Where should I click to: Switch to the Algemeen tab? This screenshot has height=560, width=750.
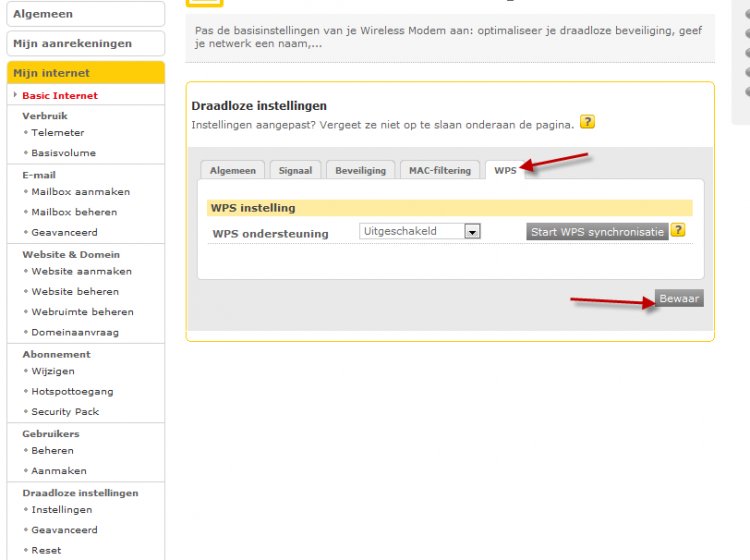coord(232,171)
